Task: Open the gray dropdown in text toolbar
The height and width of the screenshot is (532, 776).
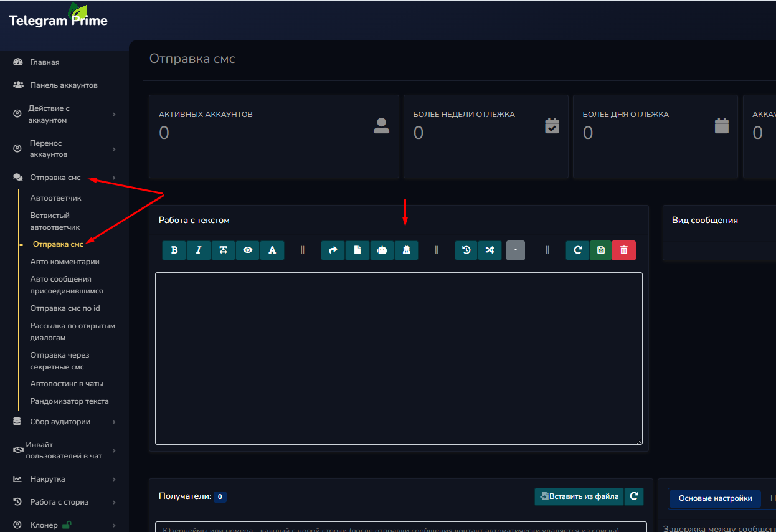Action: tap(516, 250)
